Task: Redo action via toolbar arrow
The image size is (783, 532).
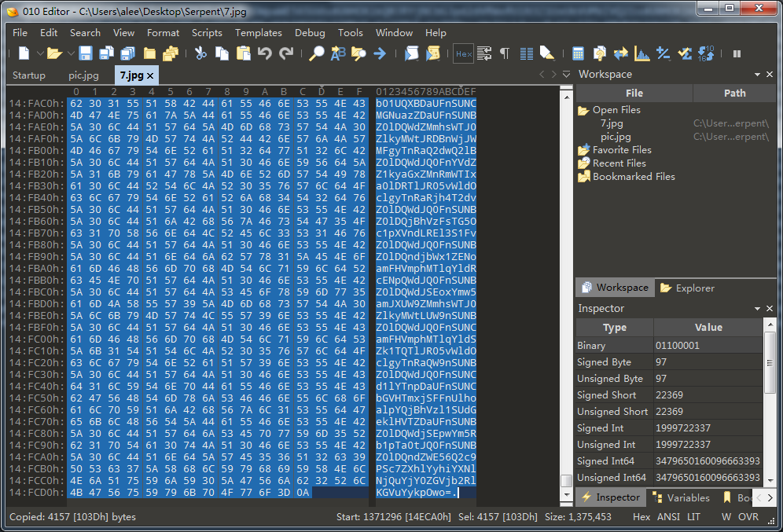Action: click(x=285, y=53)
